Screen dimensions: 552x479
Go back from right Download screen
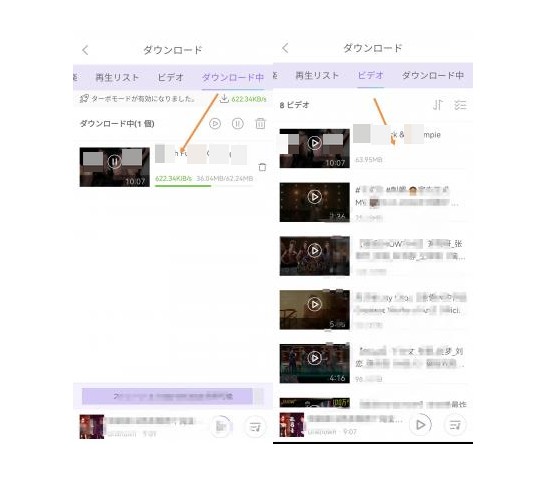pos(285,48)
